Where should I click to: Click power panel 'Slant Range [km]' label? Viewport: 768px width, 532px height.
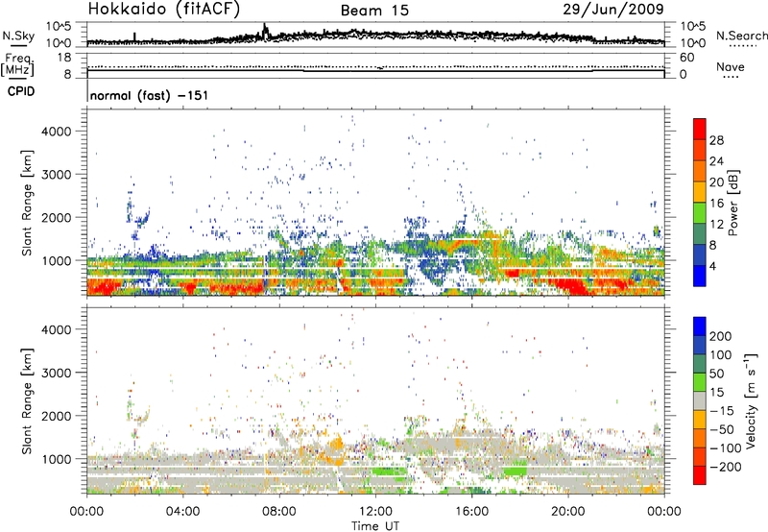[27, 203]
